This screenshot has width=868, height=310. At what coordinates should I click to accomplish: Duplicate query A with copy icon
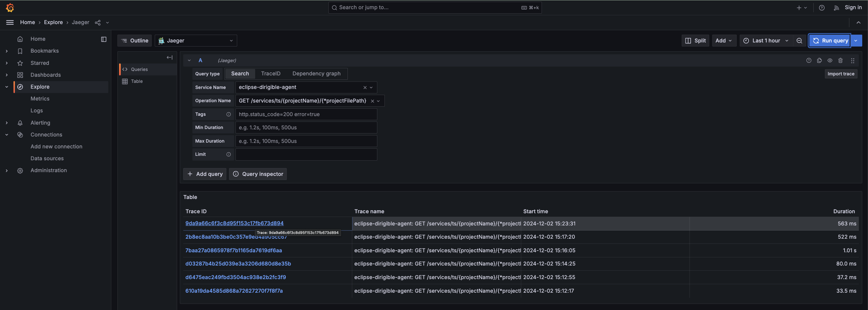819,60
